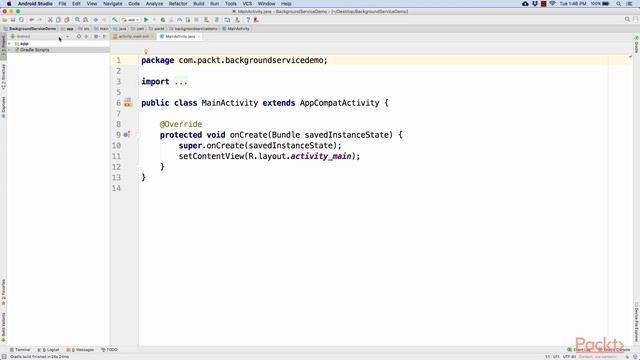Screen dimensions: 640x360
Task: Click the Debug app bug icon
Action: [x=163, y=20]
